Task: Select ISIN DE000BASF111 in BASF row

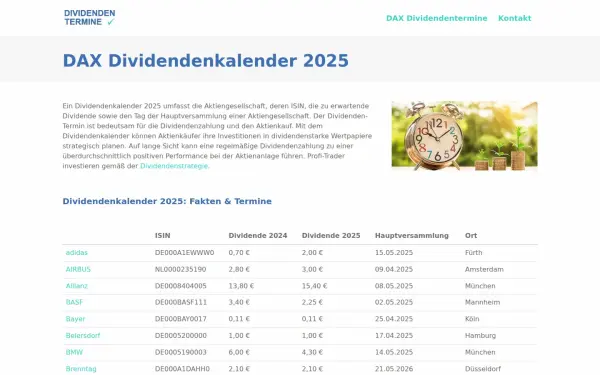Action: click(181, 302)
